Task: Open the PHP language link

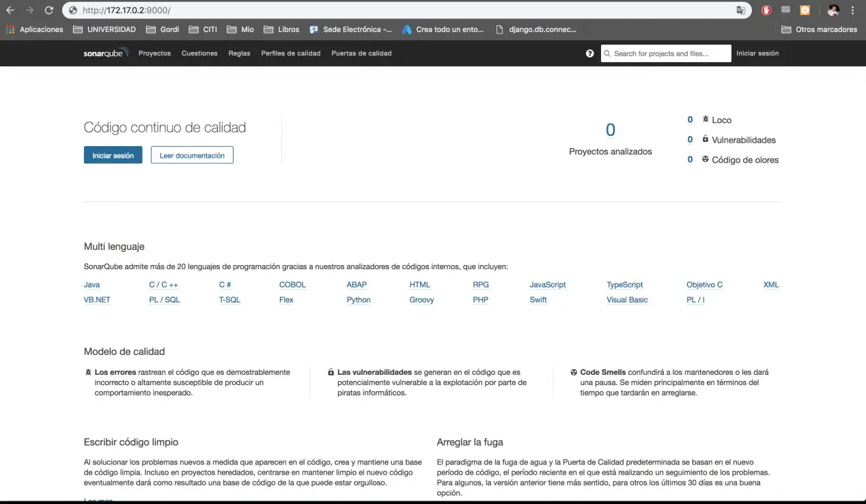Action: pyautogui.click(x=480, y=300)
